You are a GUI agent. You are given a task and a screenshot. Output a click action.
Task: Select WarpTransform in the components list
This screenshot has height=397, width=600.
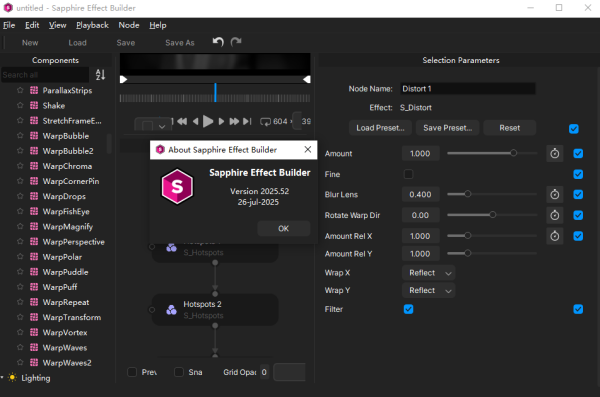click(x=72, y=317)
